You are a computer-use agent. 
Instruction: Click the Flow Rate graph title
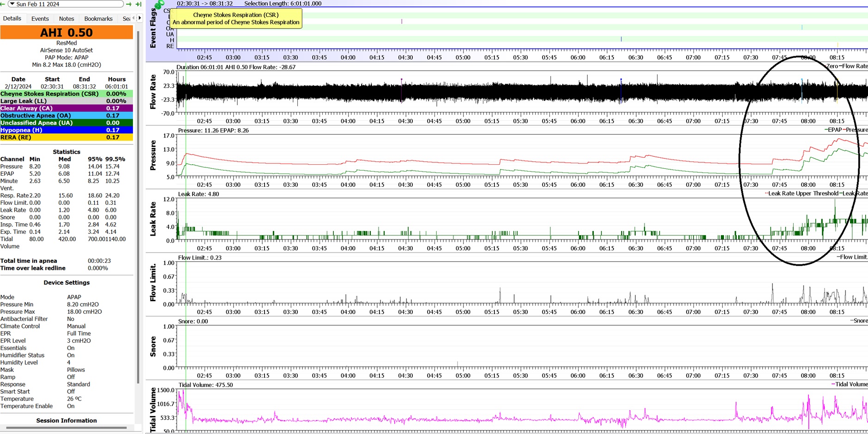pyautogui.click(x=153, y=92)
